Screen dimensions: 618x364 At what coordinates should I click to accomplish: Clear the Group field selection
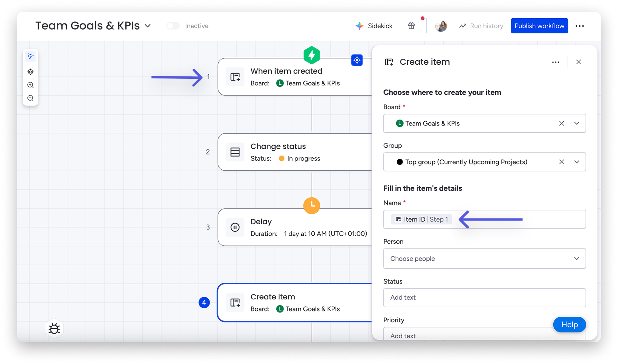point(562,162)
